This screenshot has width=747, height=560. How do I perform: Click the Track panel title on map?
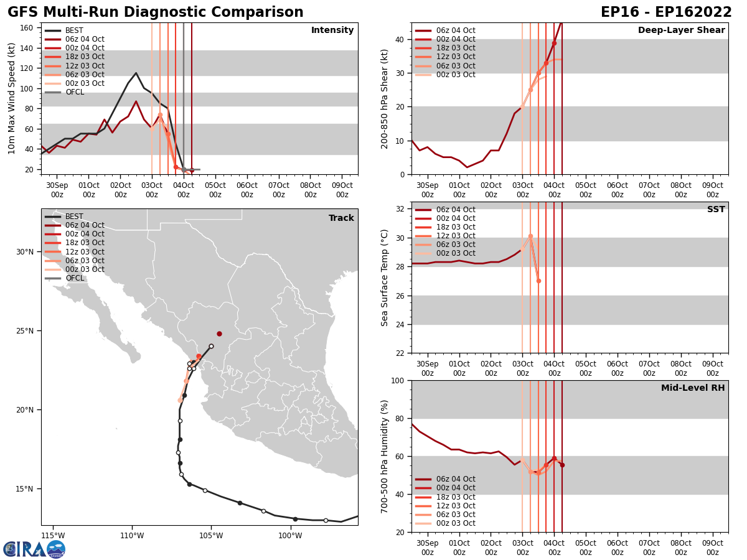pos(341,218)
